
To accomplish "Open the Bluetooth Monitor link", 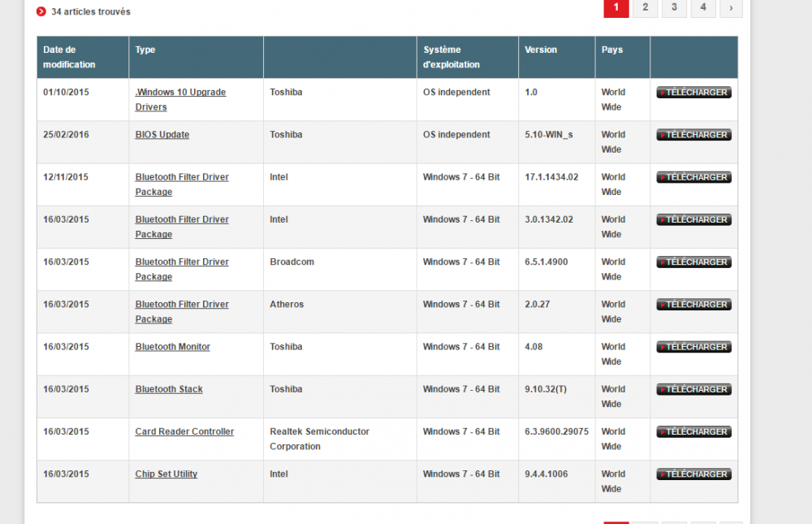I will [x=172, y=347].
